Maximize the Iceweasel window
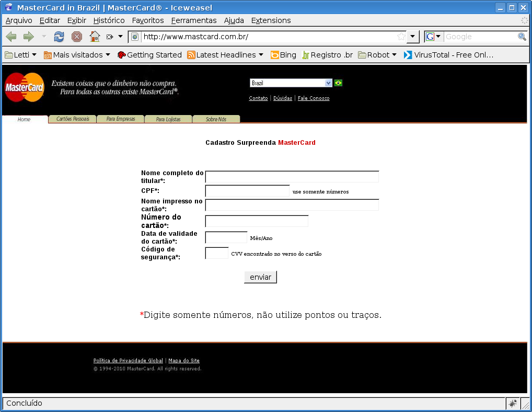This screenshot has height=412, width=532. click(512, 7)
